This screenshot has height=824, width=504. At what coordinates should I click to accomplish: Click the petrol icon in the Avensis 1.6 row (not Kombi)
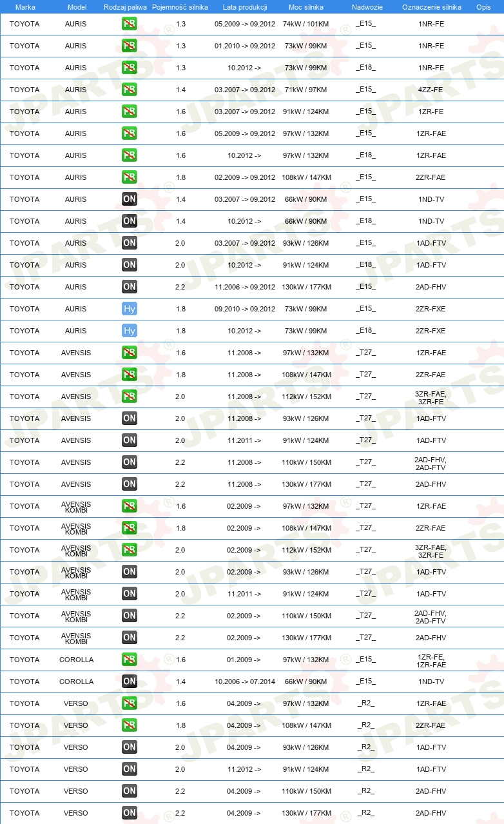[x=130, y=353]
